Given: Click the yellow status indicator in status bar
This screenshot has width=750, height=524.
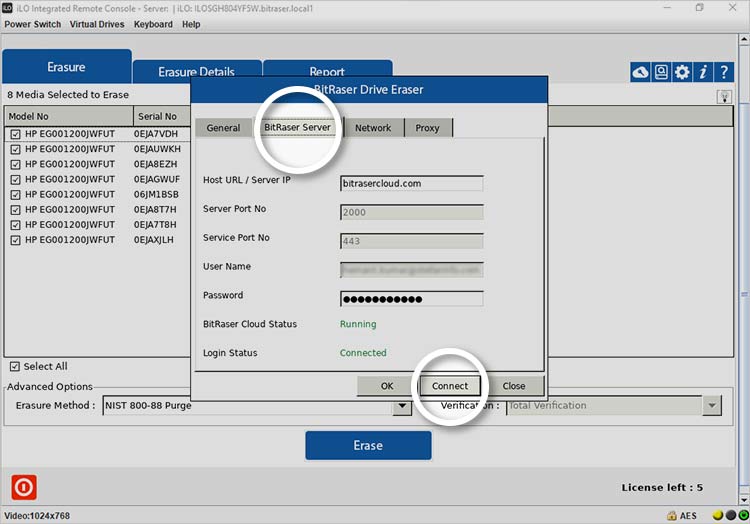Looking at the screenshot, I should pyautogui.click(x=717, y=515).
